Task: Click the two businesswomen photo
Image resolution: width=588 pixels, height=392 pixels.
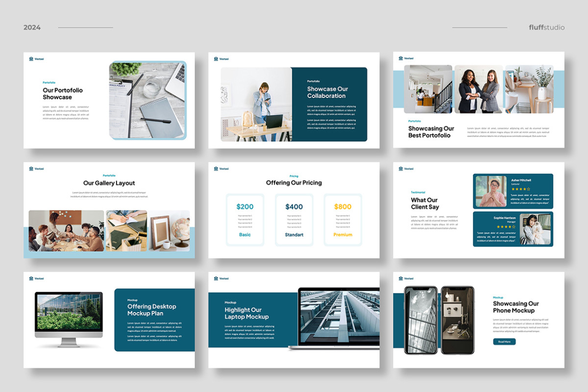Action: [478, 89]
